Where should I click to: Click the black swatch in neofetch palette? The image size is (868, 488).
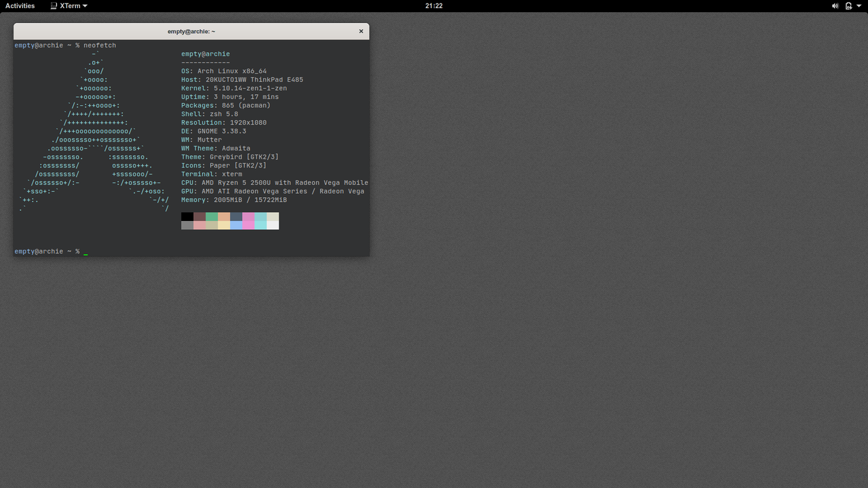click(x=187, y=217)
